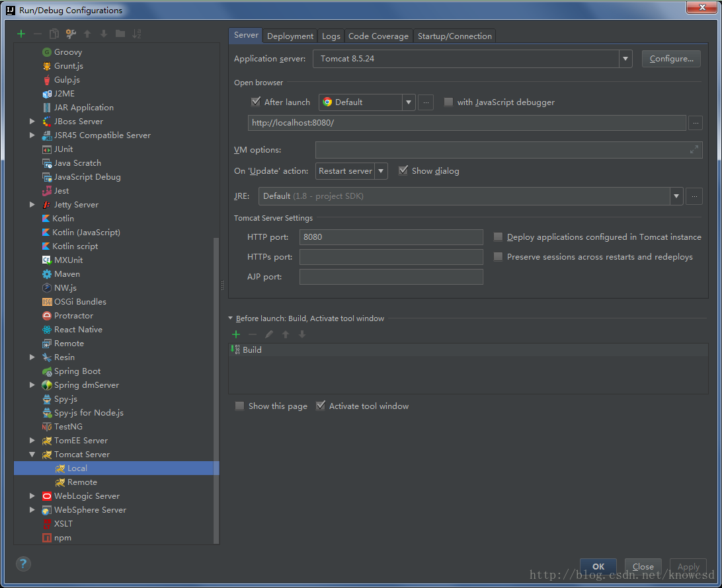This screenshot has width=722, height=588.
Task: Edit before launch task pencil icon
Action: (x=269, y=334)
